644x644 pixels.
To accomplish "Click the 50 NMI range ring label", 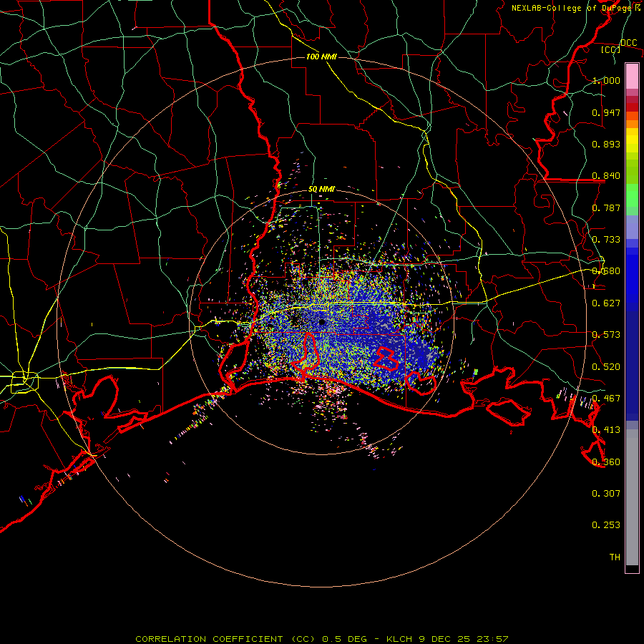I will coord(321,190).
